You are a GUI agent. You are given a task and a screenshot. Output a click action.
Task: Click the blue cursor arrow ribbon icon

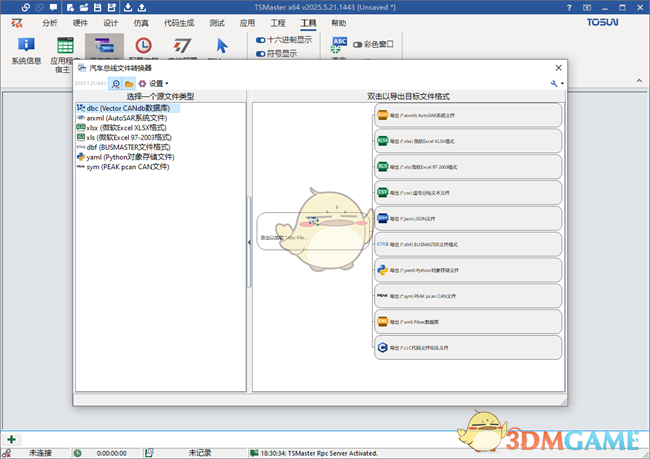coord(222,46)
